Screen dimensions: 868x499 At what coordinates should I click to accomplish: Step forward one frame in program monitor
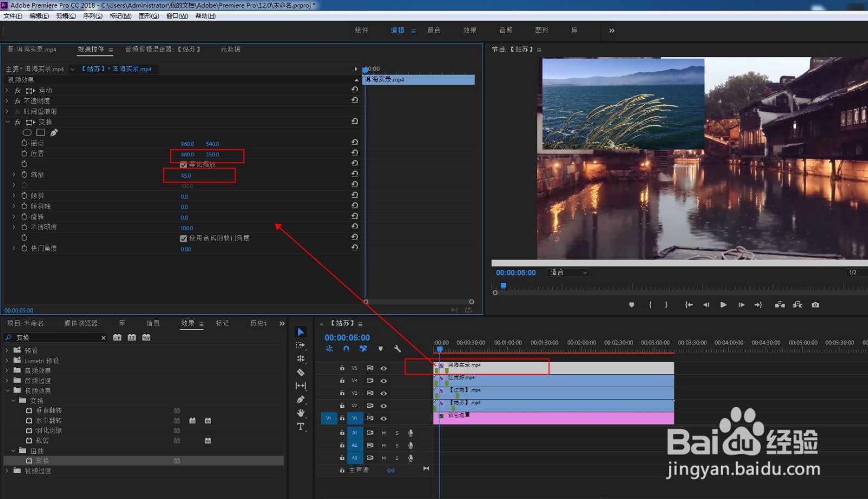pyautogui.click(x=741, y=305)
